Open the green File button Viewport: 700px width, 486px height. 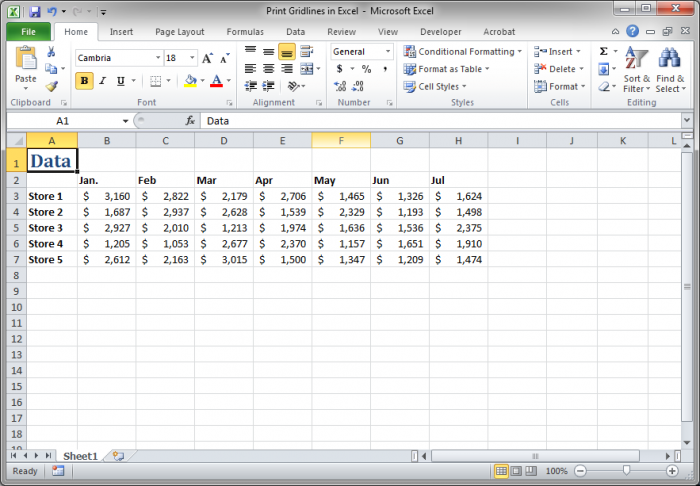pyautogui.click(x=29, y=32)
